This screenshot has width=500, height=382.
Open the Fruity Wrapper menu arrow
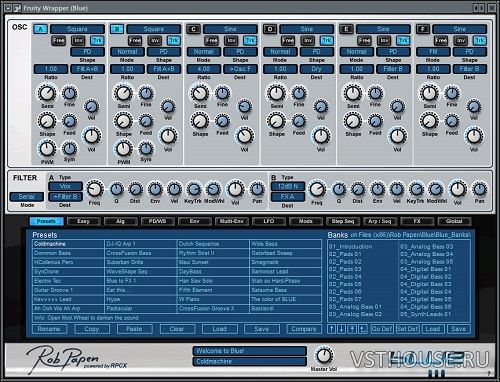click(x=8, y=7)
